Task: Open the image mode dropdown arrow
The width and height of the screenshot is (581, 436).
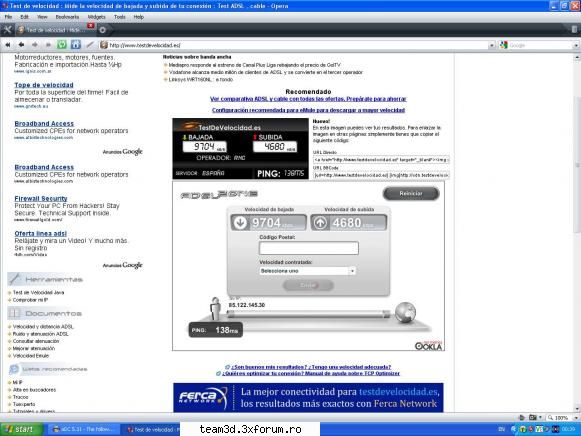Action: (x=540, y=417)
